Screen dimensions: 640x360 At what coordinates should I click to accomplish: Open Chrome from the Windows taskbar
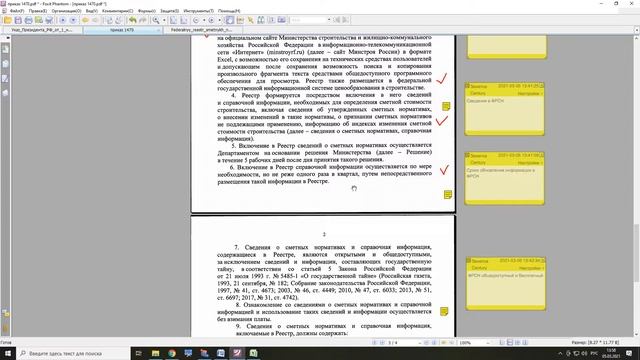tap(172, 353)
